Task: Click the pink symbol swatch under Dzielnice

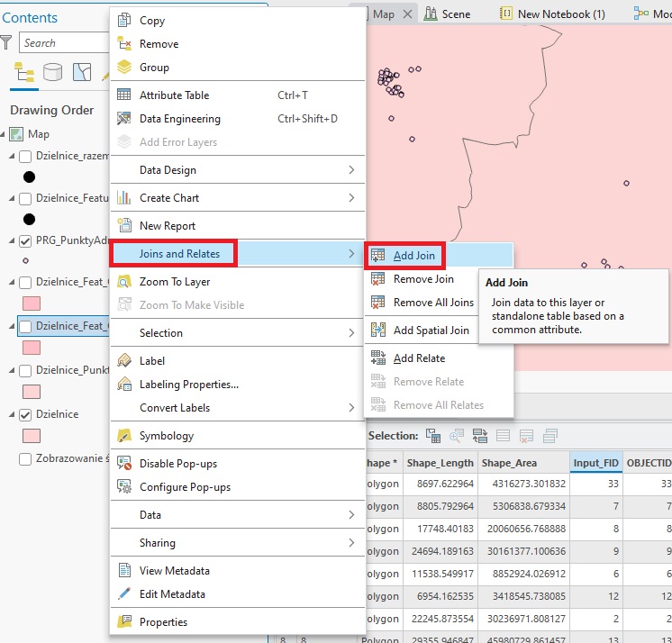Action: (x=31, y=436)
